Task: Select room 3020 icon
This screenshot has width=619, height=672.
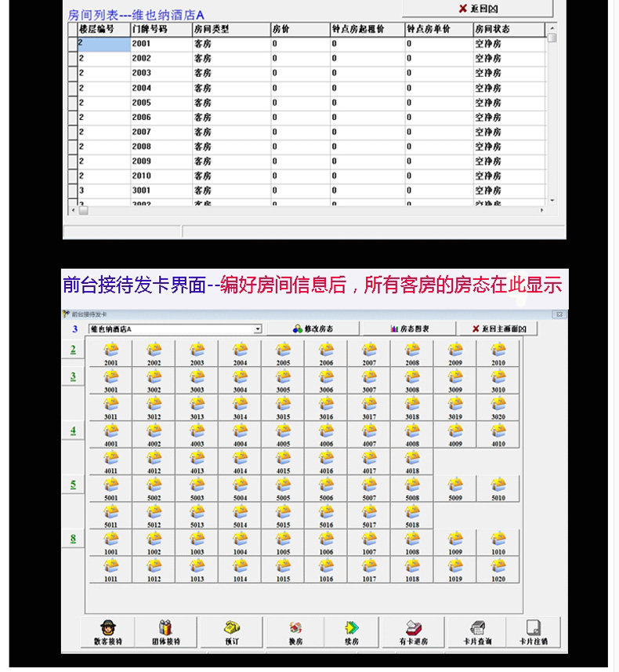Action: pyautogui.click(x=498, y=408)
